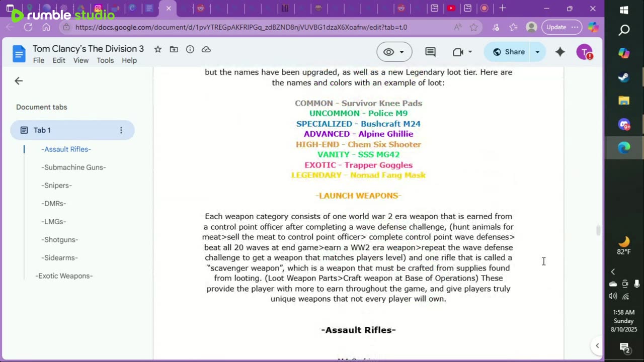Launch Steam from the taskbar
This screenshot has width=644, height=362.
(x=624, y=77)
